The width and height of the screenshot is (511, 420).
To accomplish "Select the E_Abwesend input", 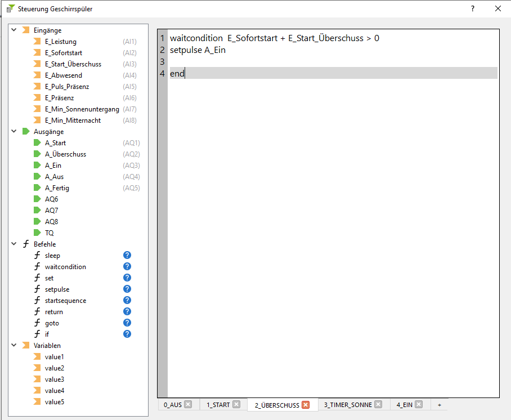I will (x=64, y=75).
